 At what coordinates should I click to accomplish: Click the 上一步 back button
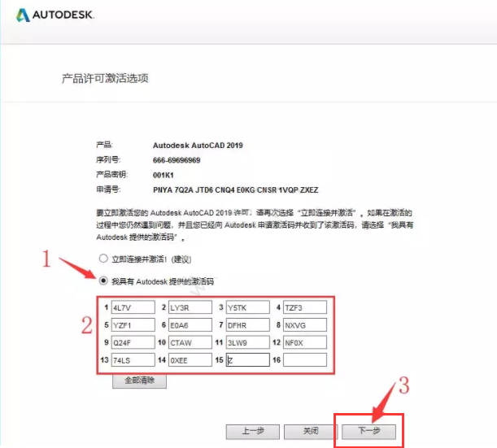(x=253, y=432)
